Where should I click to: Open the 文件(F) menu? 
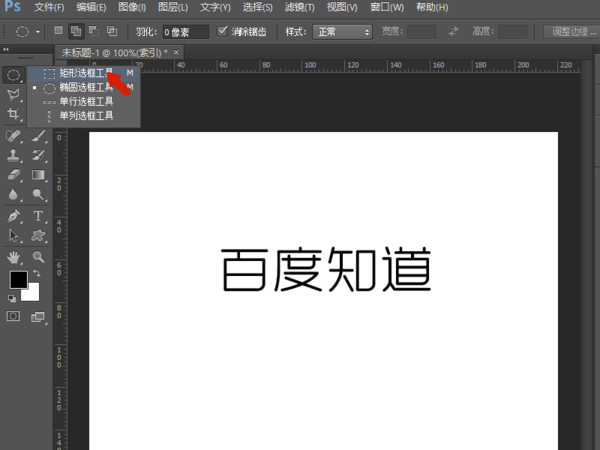coord(49,7)
